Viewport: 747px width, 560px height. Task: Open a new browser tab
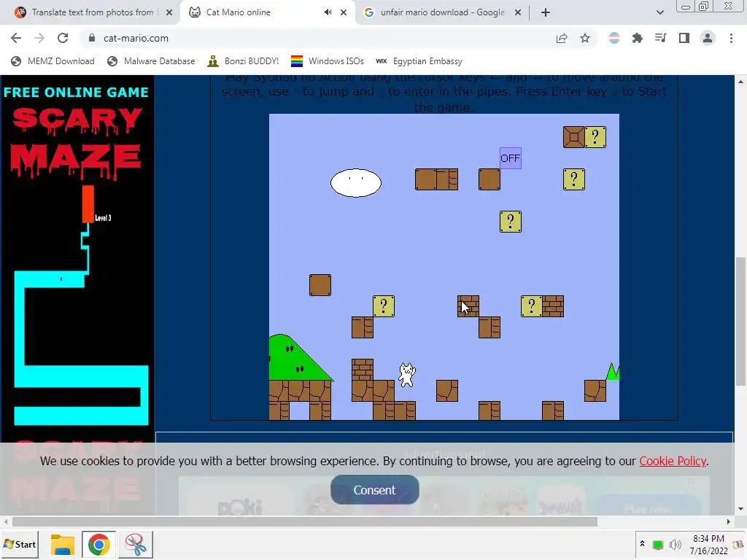pyautogui.click(x=546, y=12)
